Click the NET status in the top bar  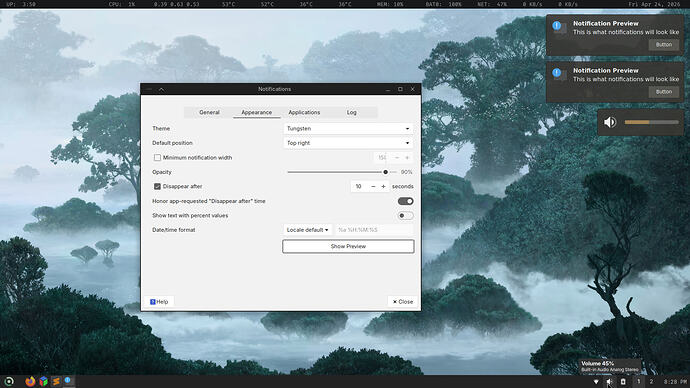(x=492, y=4)
